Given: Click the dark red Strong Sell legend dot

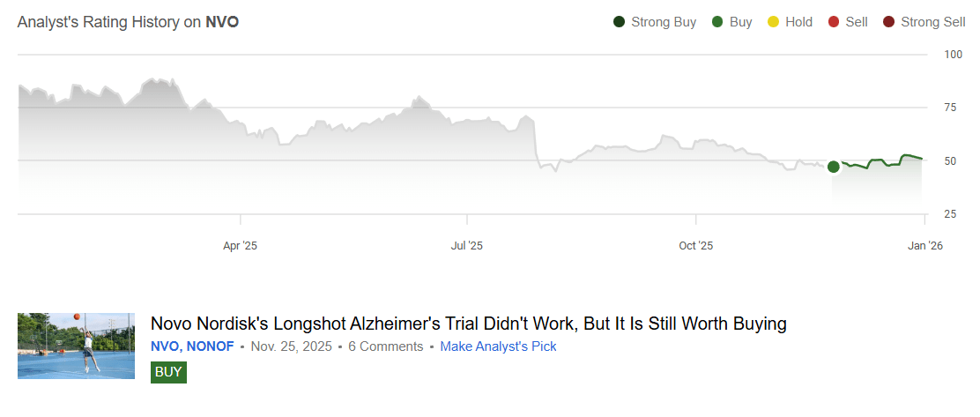Looking at the screenshot, I should click(889, 22).
